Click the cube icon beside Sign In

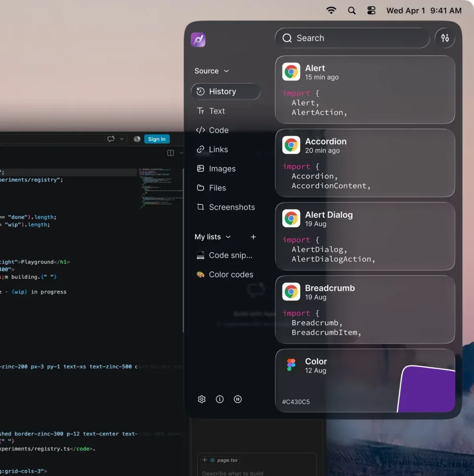click(x=137, y=139)
